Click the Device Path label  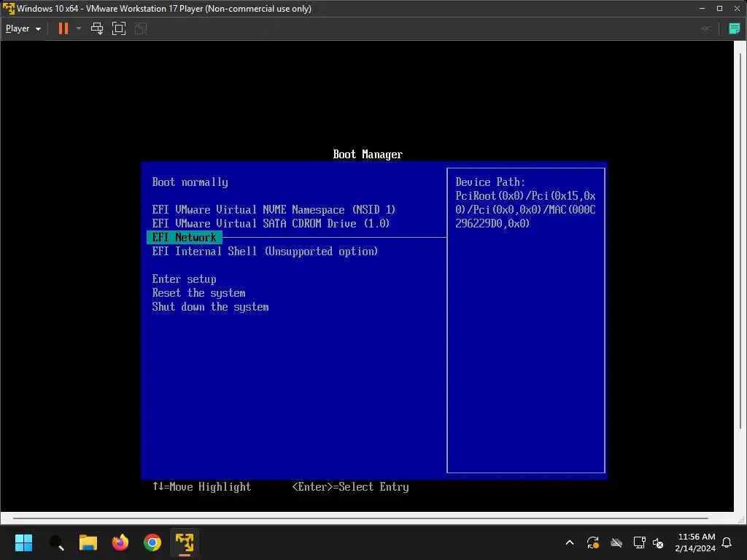(490, 182)
